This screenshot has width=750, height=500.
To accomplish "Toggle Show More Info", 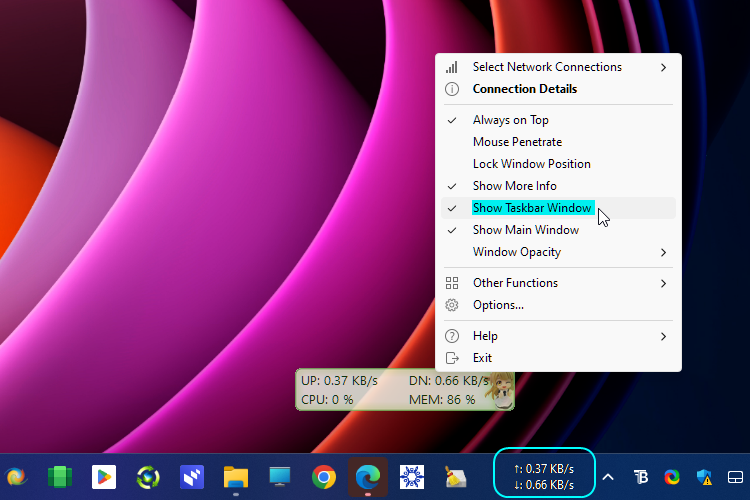I will click(x=558, y=186).
